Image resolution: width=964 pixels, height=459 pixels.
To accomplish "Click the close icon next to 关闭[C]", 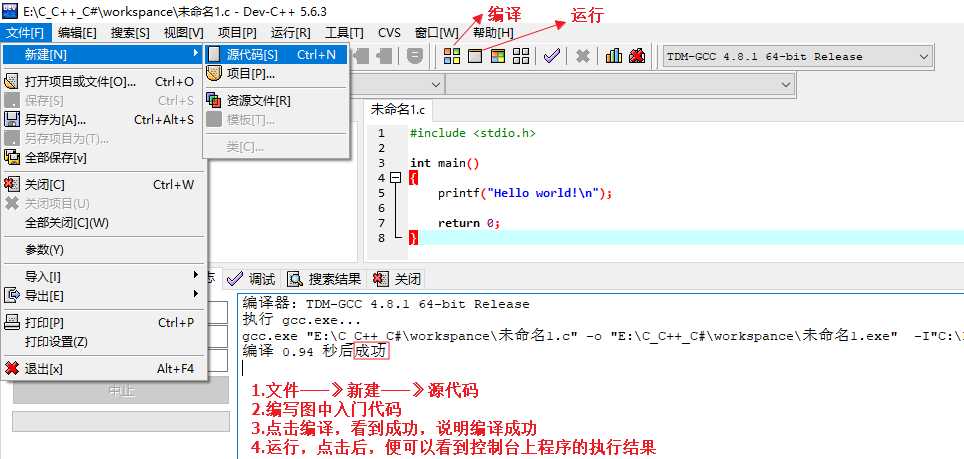I will tap(12, 184).
